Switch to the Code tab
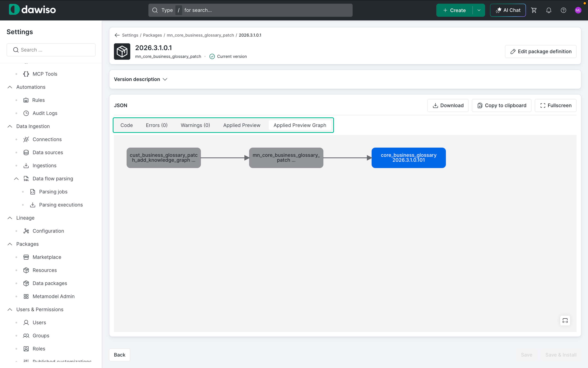 127,125
